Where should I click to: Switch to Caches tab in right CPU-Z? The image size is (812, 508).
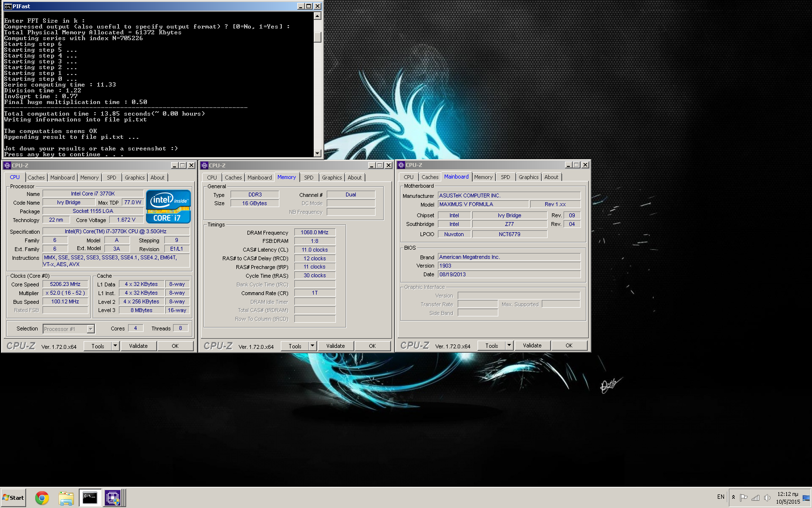click(430, 177)
